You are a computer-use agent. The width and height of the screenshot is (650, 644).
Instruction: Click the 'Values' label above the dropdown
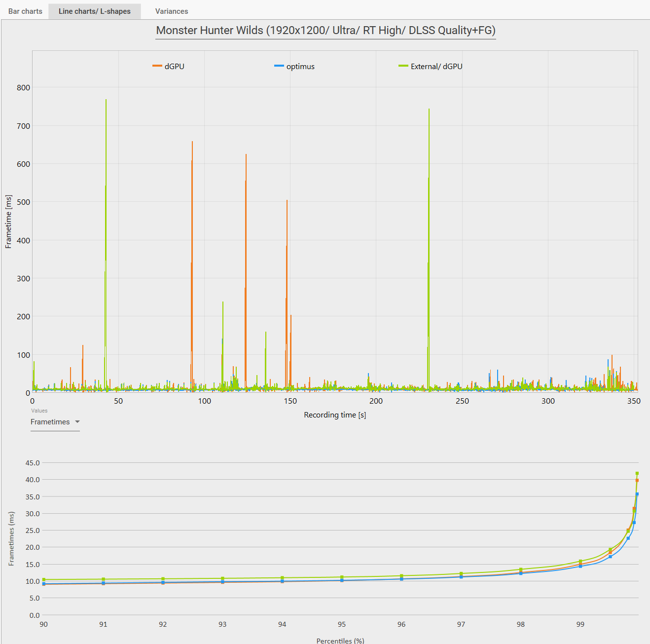pyautogui.click(x=39, y=411)
